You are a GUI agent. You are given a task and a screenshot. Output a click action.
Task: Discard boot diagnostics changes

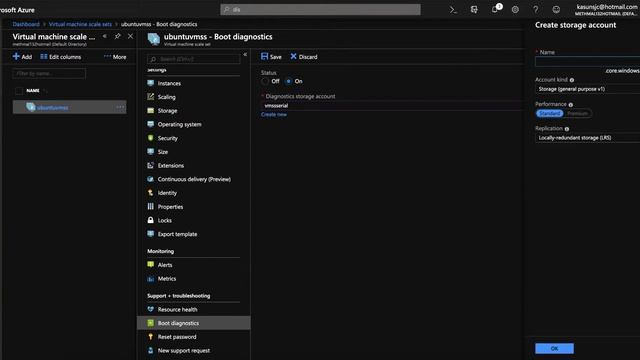(304, 57)
